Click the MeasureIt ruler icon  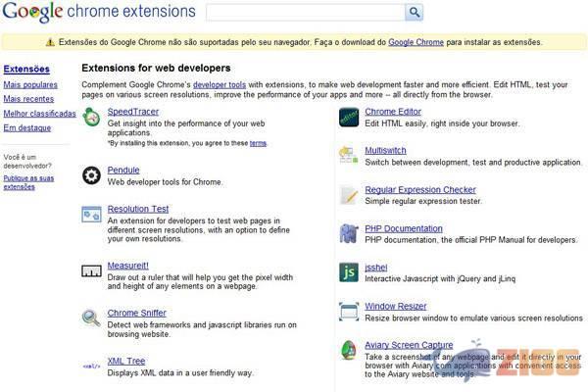91,270
